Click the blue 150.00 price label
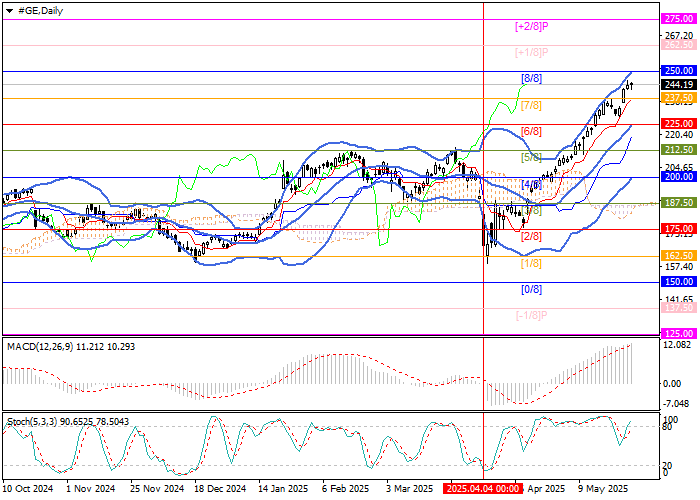 [x=678, y=282]
